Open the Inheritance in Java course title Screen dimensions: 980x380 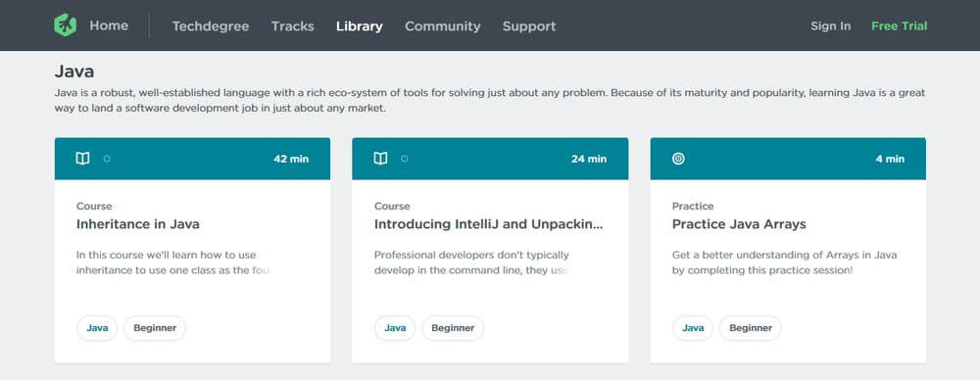pos(138,223)
